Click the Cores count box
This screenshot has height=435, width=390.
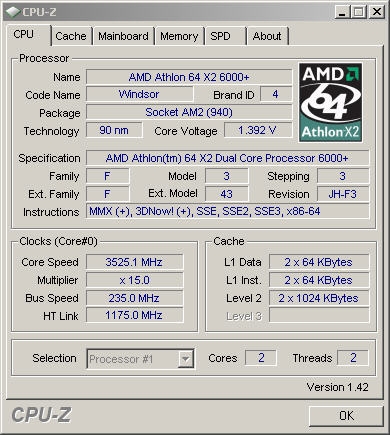pos(261,358)
